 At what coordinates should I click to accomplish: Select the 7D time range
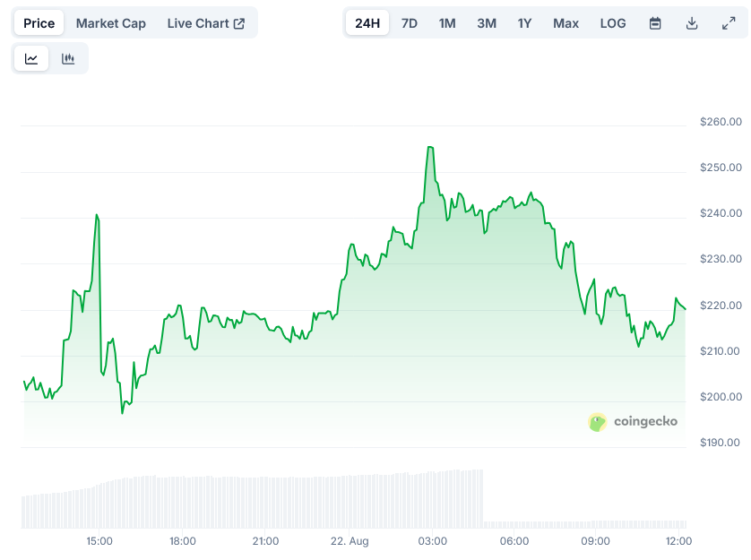click(x=409, y=23)
